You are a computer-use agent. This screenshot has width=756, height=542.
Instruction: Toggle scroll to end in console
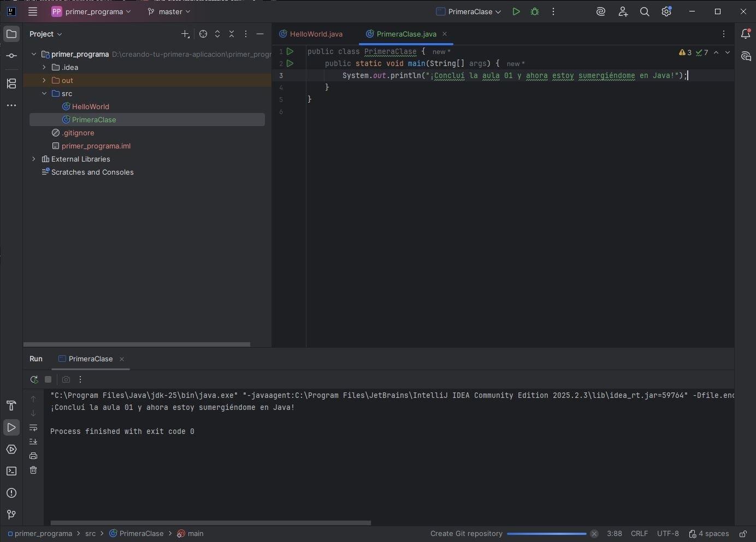33,442
